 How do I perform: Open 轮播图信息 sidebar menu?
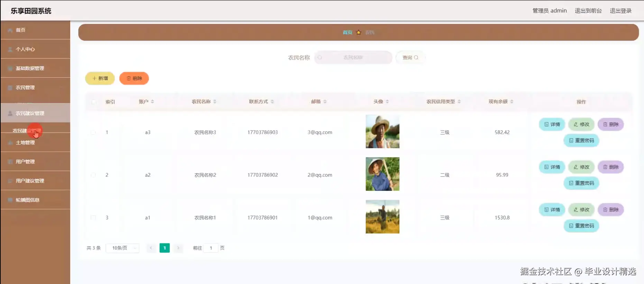pyautogui.click(x=35, y=200)
